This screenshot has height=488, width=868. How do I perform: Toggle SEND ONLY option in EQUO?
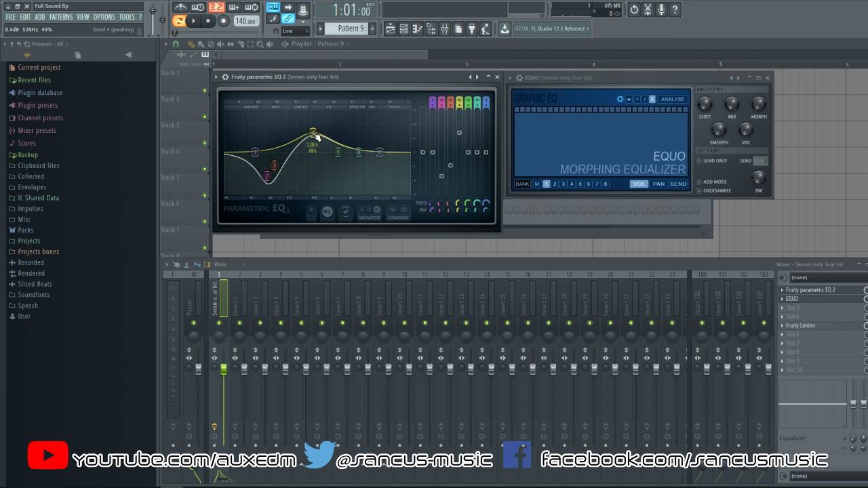(699, 161)
